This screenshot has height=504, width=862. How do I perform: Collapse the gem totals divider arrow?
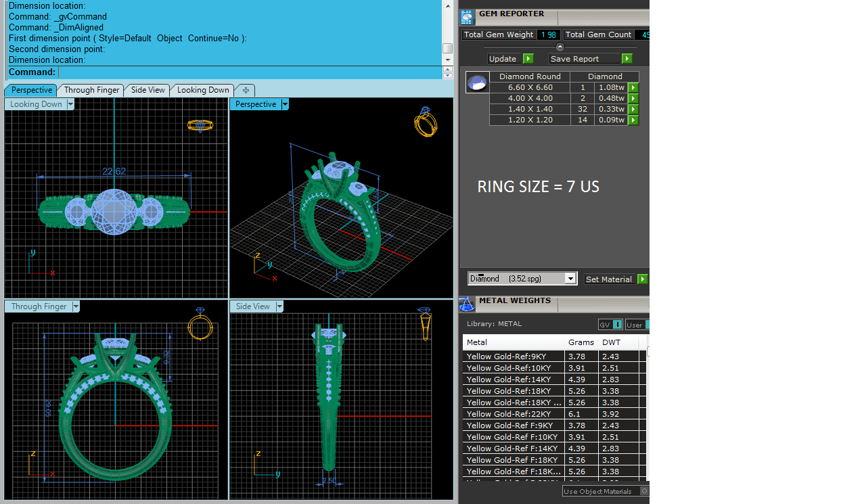click(560, 47)
